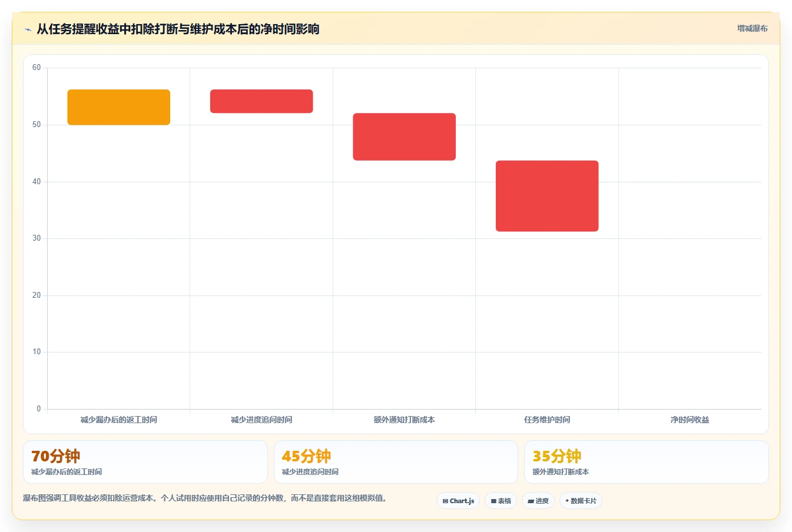Screen dimensions: 792x532
Task: Click the footnote starting 瀑布图强调工具收益
Action: point(205,498)
